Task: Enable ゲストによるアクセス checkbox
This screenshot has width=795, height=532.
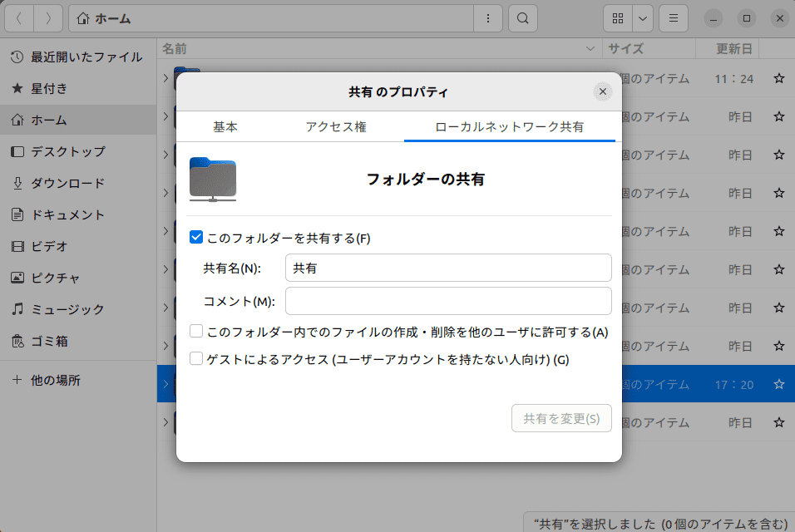Action: point(196,359)
